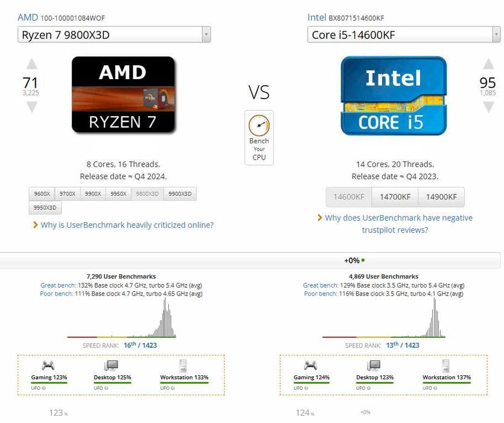Open the negative trustpilot reviews link
This screenshot has width=504, height=423.
398,224
